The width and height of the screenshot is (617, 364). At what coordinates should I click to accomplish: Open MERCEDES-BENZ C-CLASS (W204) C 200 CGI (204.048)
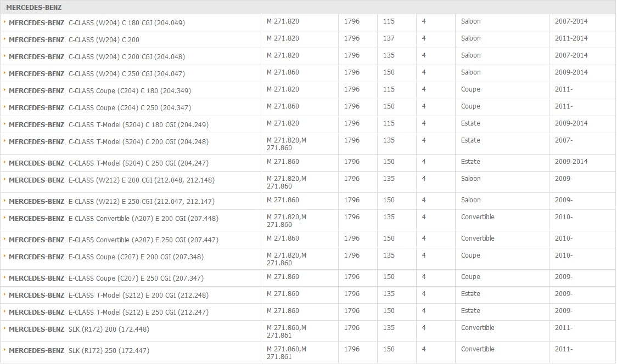point(97,57)
